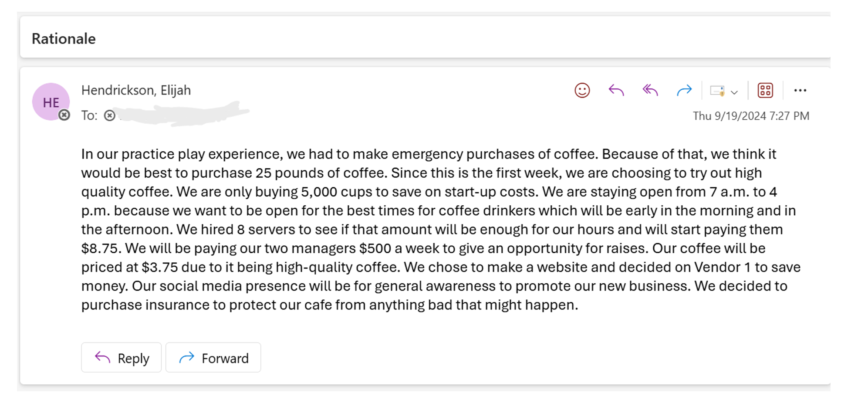Image resolution: width=868 pixels, height=407 pixels.
Task: React to the message with the smiley icon
Action: coord(582,91)
